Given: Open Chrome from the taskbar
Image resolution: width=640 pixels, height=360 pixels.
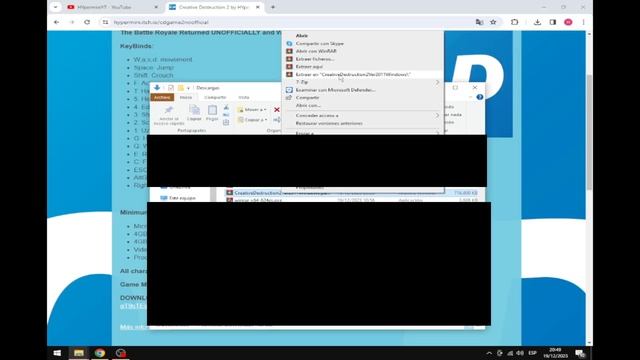Looking at the screenshot, I should (x=100, y=353).
